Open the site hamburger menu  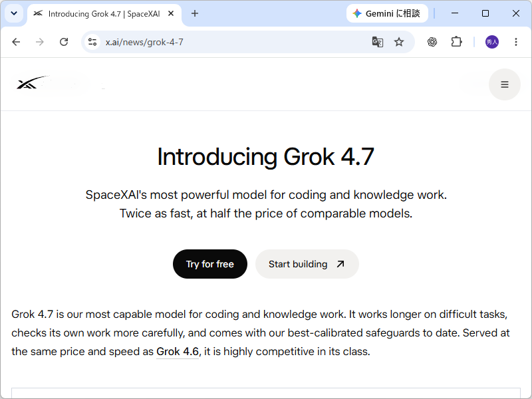click(505, 84)
